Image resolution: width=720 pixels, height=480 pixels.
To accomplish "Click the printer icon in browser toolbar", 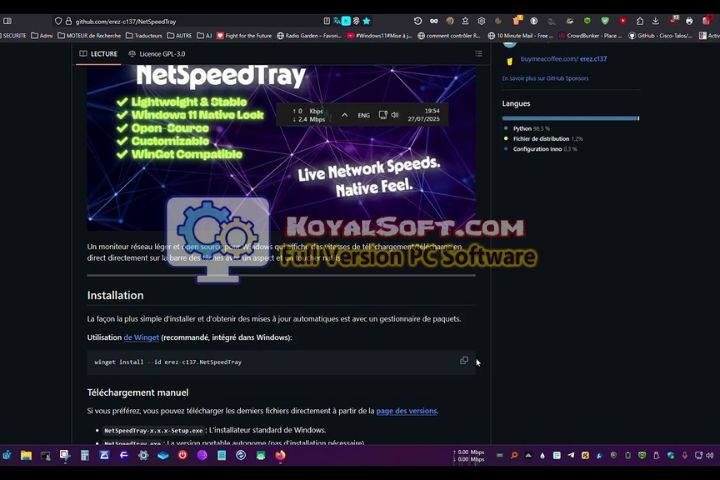I will [x=689, y=21].
